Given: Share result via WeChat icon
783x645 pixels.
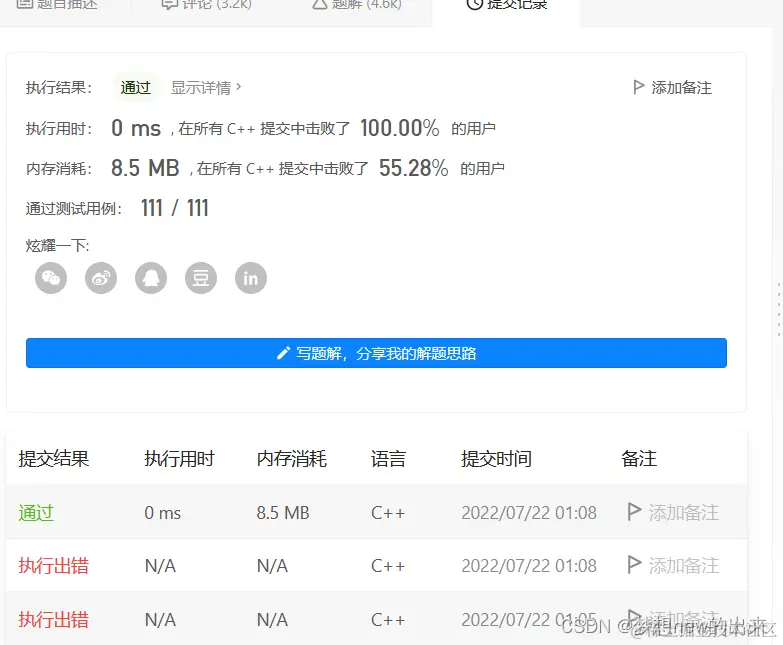Looking at the screenshot, I should [51, 278].
